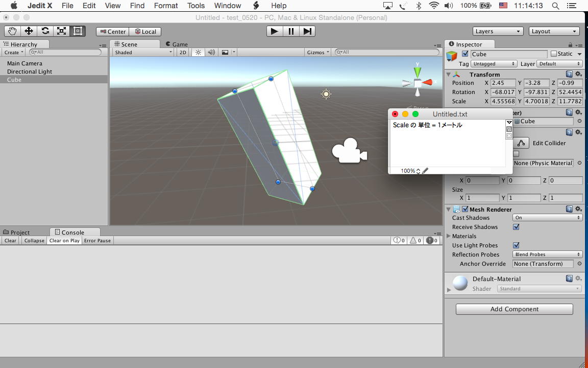Viewport: 588px width, 368px height.
Task: Open the Layers dropdown
Action: [x=497, y=31]
